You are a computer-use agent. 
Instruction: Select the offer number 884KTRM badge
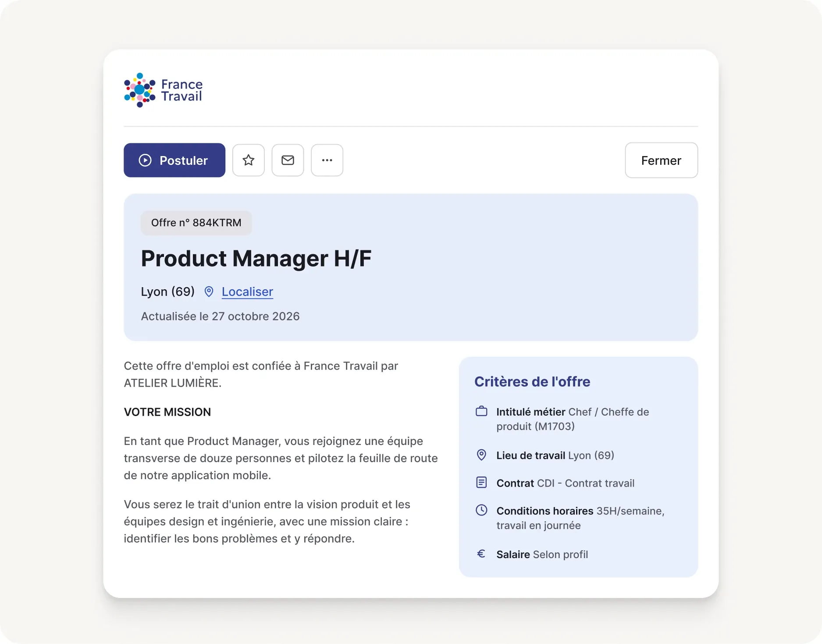[196, 223]
